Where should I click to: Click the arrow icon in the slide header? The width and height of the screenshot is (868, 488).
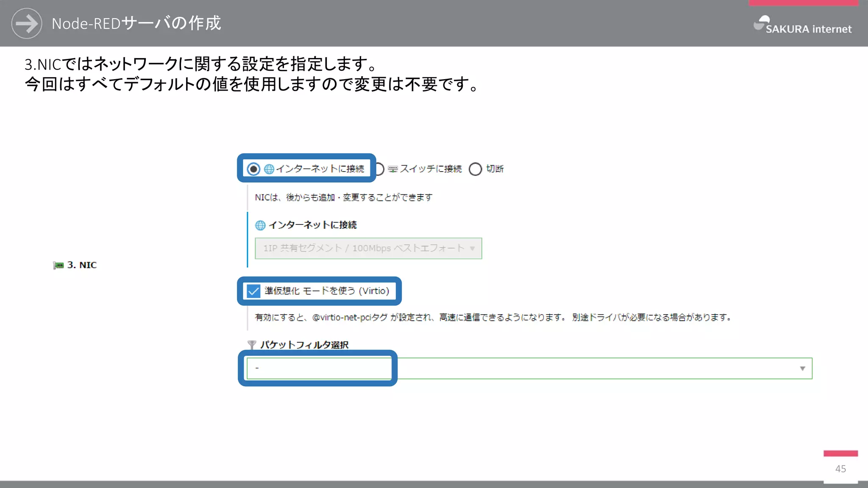point(27,23)
